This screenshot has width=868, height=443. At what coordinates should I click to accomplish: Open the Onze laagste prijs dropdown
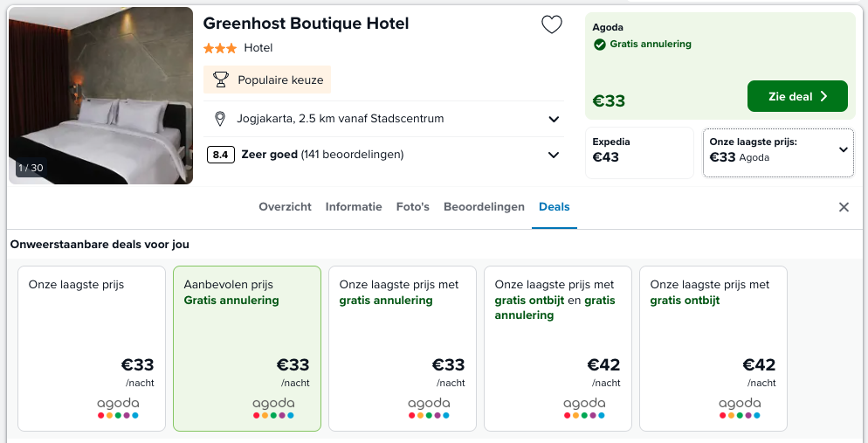pos(778,153)
